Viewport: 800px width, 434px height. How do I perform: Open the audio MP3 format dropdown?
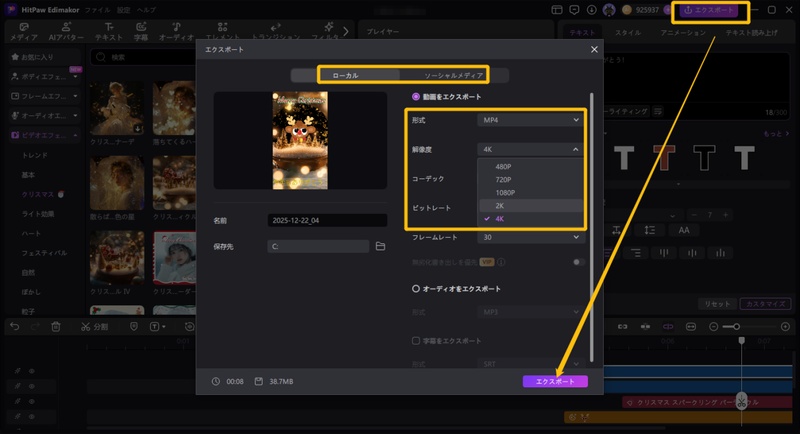531,312
